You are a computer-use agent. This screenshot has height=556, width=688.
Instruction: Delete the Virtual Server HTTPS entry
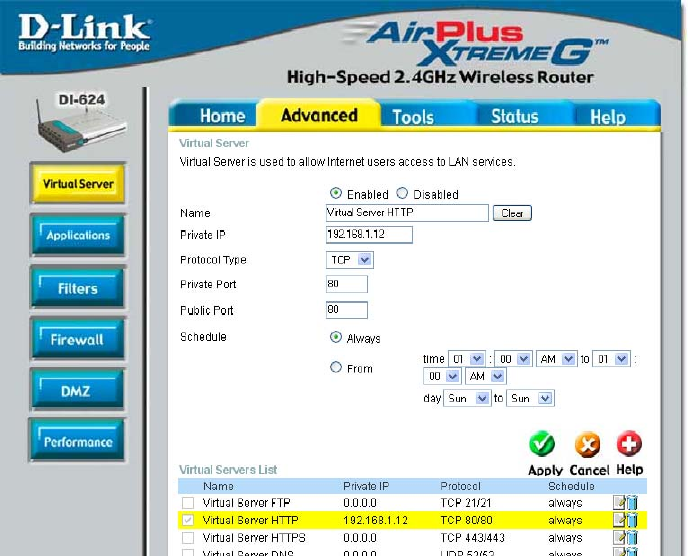coord(632,538)
